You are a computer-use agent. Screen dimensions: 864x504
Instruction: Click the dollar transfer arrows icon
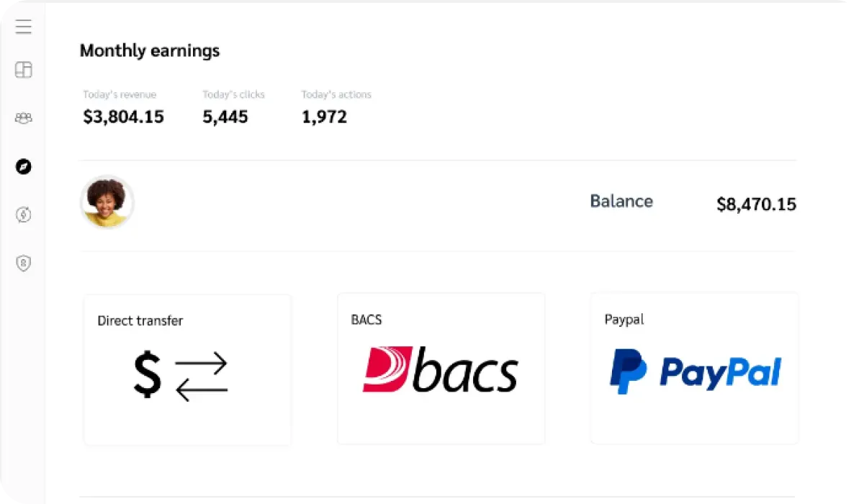coord(181,376)
